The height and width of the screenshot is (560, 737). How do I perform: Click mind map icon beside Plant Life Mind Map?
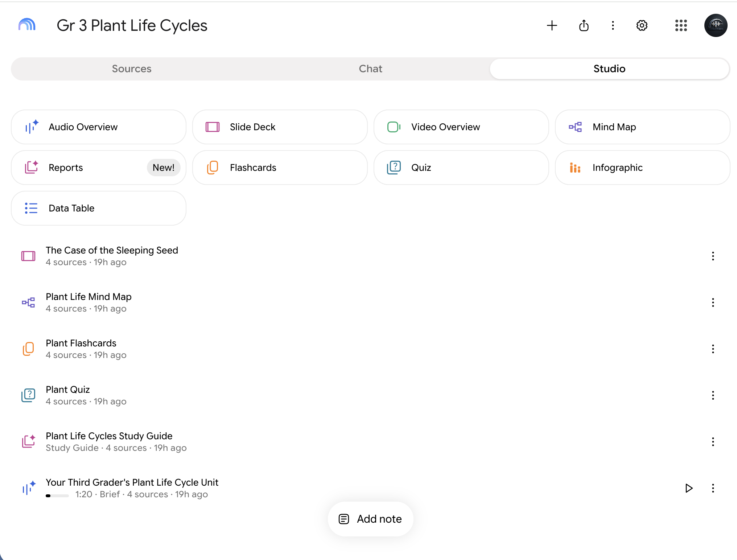pyautogui.click(x=28, y=302)
